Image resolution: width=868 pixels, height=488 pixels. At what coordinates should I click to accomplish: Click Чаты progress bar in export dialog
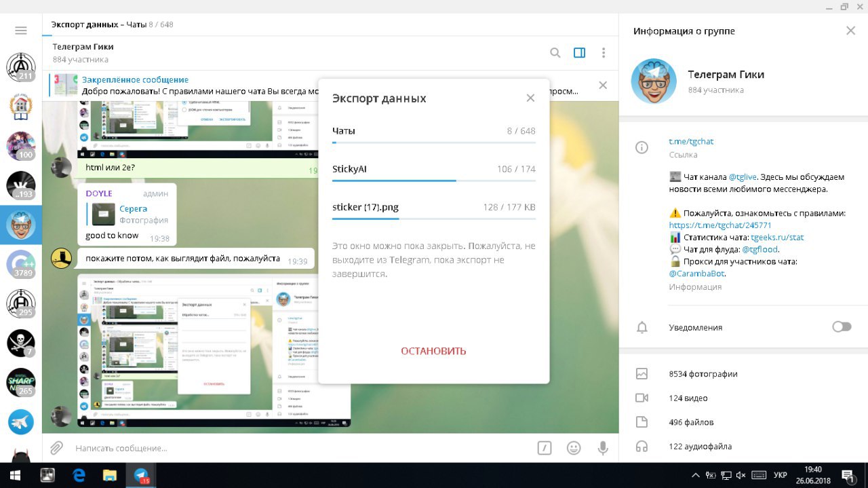point(434,143)
